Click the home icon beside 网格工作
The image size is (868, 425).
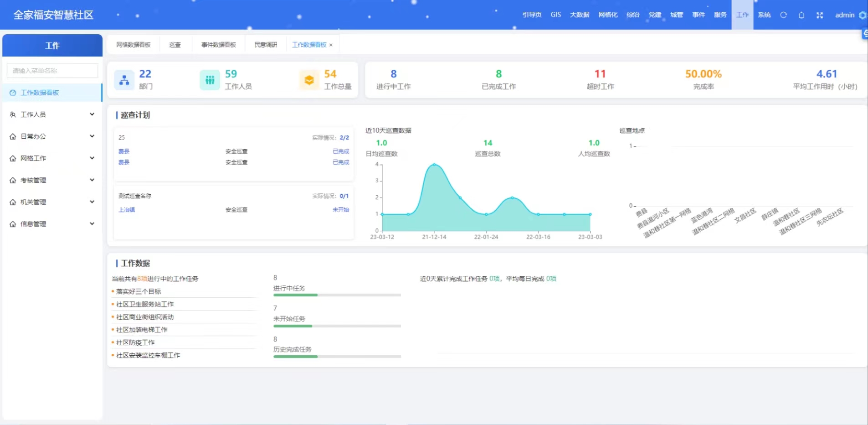point(13,158)
